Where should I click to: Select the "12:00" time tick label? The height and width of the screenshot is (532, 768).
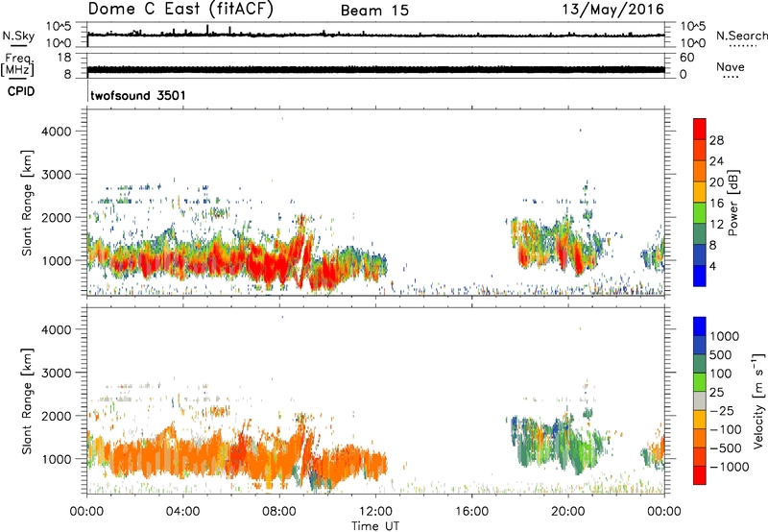coord(375,512)
